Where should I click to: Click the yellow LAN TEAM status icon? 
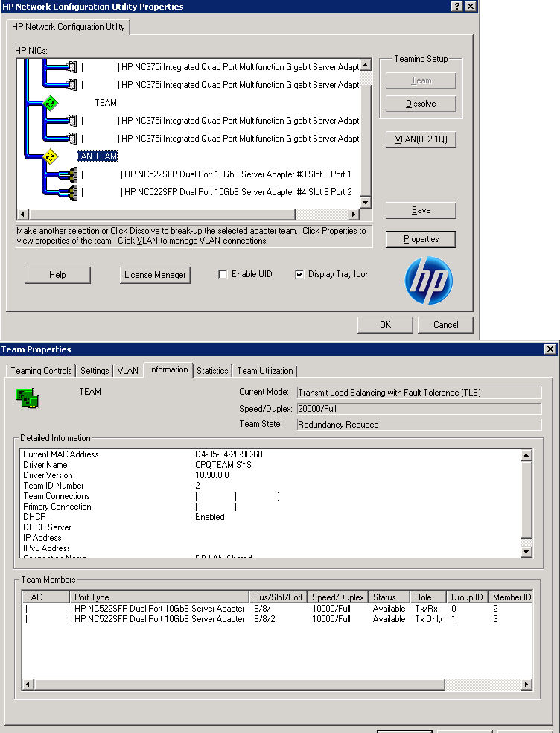pyautogui.click(x=51, y=156)
